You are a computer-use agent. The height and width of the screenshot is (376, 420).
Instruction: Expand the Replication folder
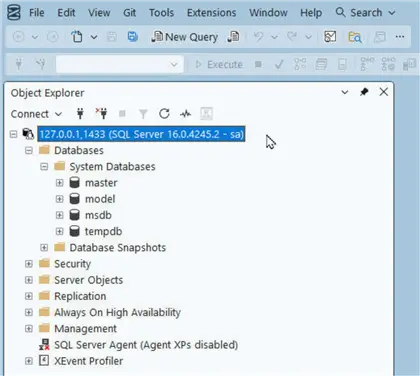[29, 296]
